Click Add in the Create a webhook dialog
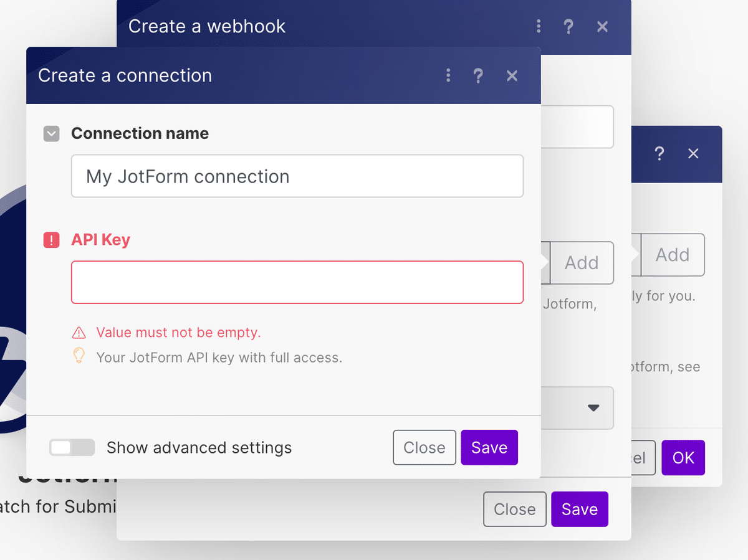Screen dimensions: 748x560 [582, 263]
